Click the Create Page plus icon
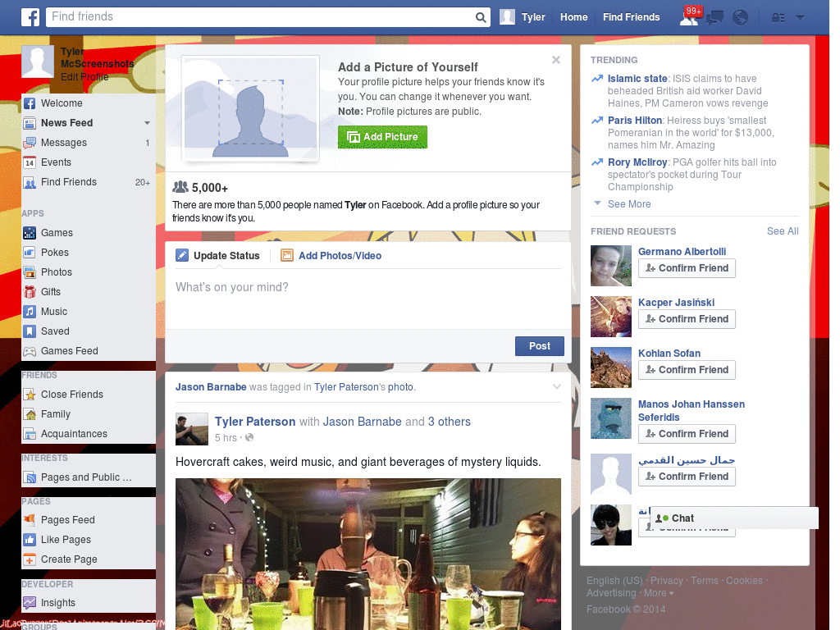 [x=30, y=559]
